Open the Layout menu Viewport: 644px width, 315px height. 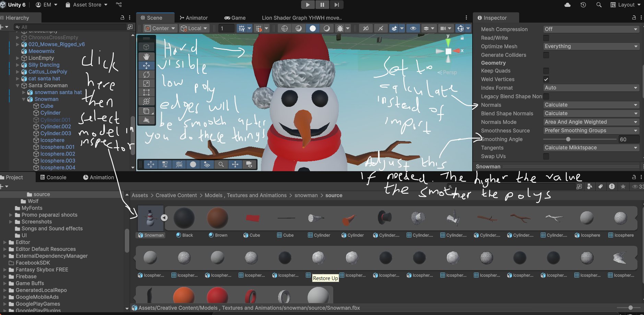pos(625,5)
